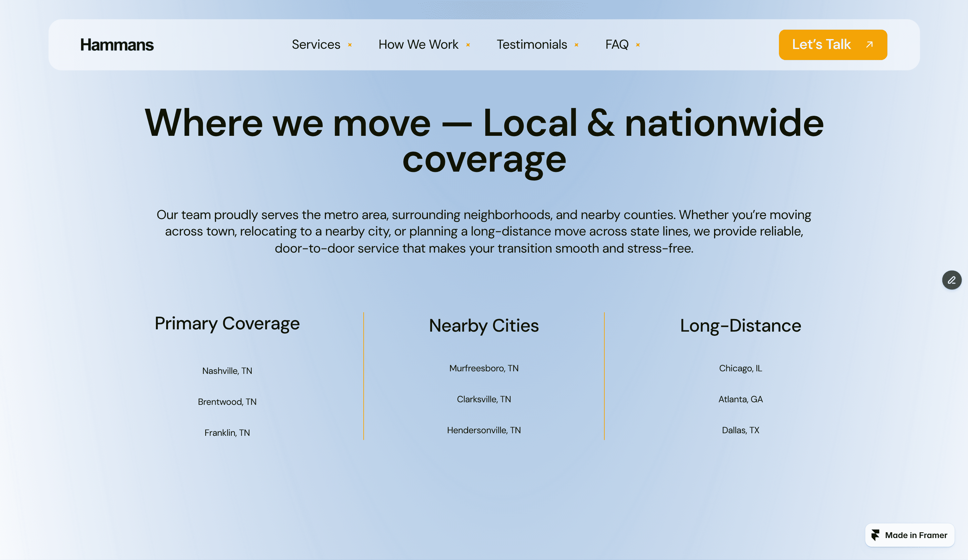Select Nashville, TN in Primary Coverage
This screenshot has height=560, width=968.
[x=227, y=371]
